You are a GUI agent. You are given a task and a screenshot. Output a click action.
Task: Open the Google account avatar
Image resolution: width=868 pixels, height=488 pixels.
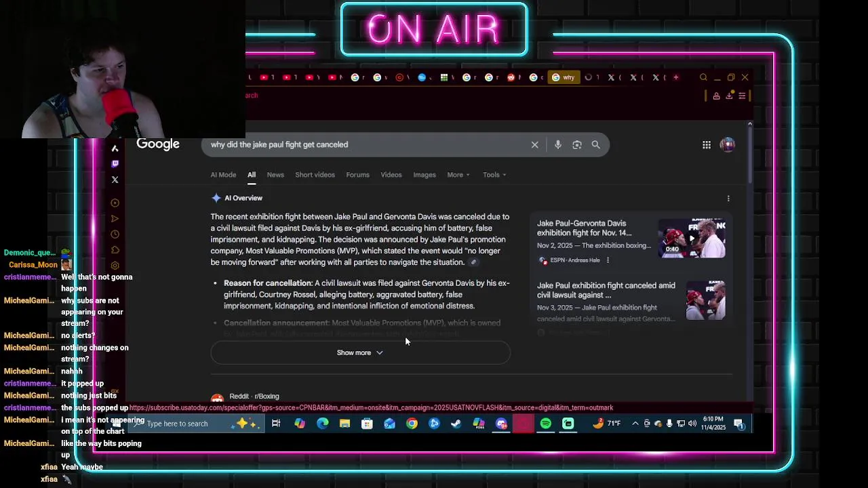(x=727, y=144)
